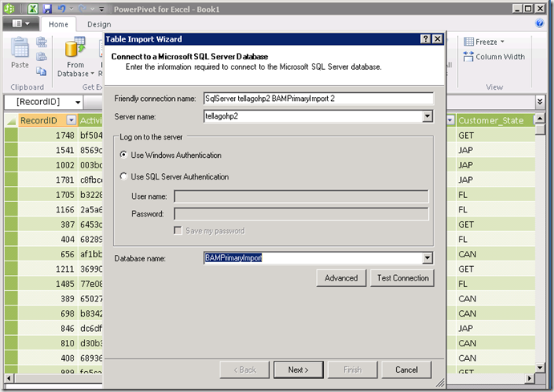Screen dimensions: 554x392
Task: Click the Database name text field
Action: 313,258
